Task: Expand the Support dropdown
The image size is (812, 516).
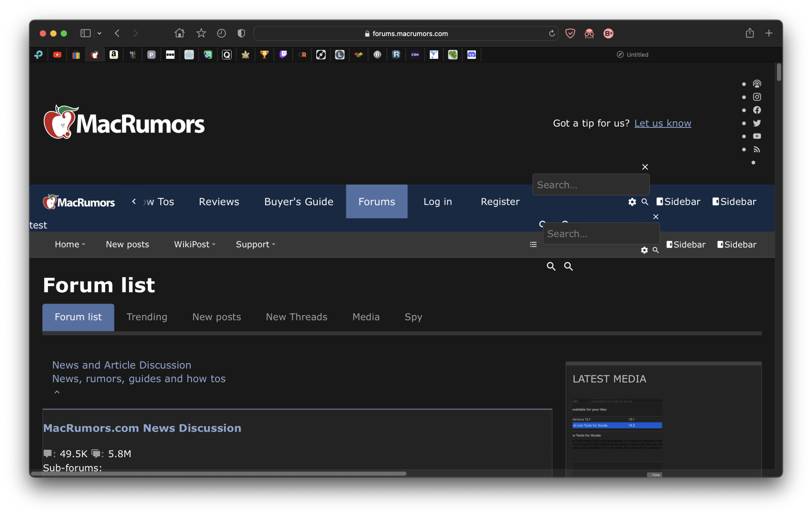Action: [255, 245]
